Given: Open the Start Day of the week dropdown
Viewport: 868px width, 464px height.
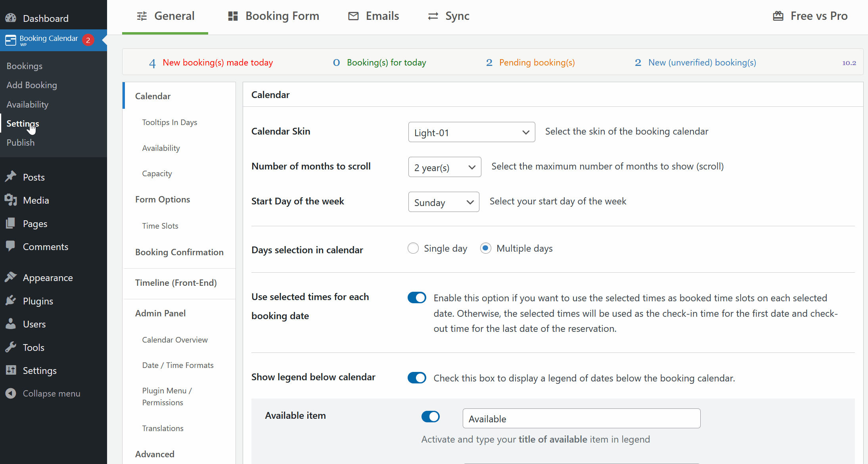Looking at the screenshot, I should coord(444,202).
